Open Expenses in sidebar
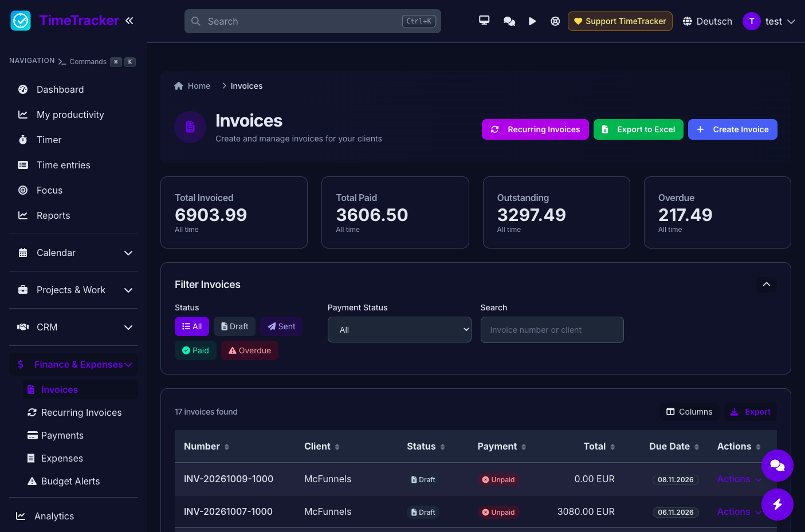This screenshot has width=805, height=532. click(x=80, y=458)
